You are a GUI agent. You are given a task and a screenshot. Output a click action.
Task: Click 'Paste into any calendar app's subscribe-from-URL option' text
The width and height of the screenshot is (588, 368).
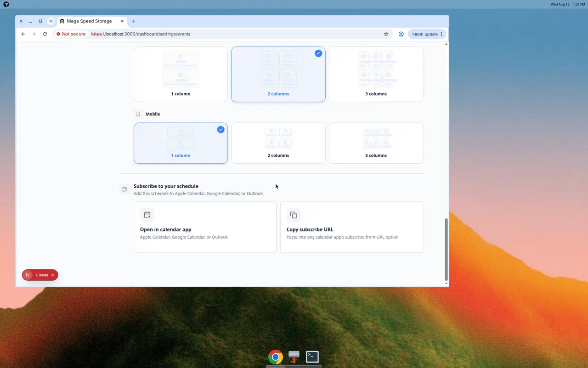tap(342, 237)
